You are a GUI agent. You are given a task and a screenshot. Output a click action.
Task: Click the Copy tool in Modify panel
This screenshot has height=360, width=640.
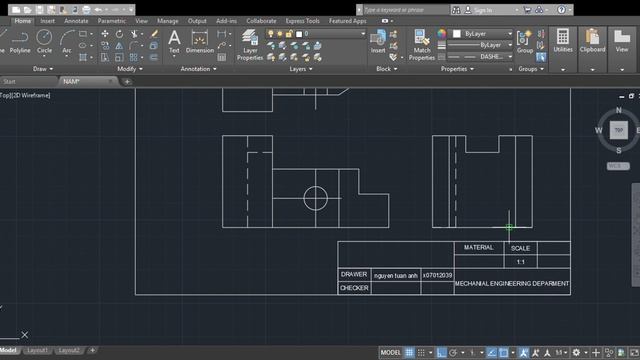(x=105, y=46)
